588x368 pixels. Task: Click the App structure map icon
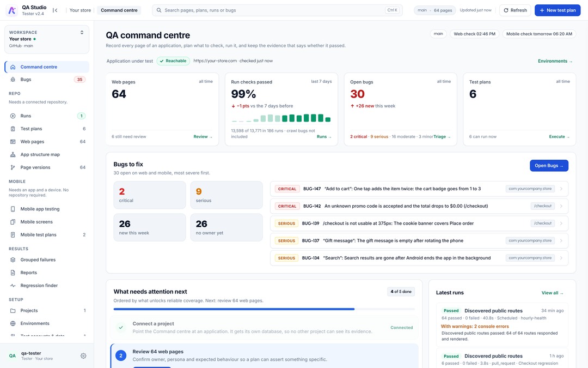click(x=13, y=154)
